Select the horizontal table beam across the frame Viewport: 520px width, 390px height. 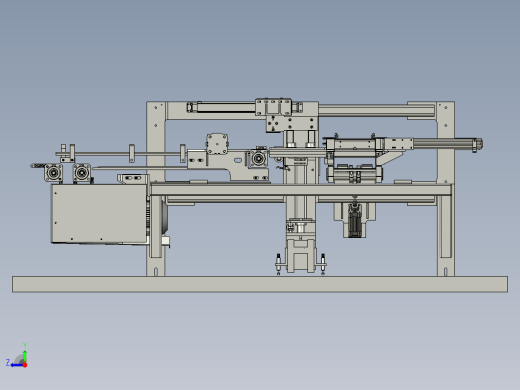click(301, 190)
